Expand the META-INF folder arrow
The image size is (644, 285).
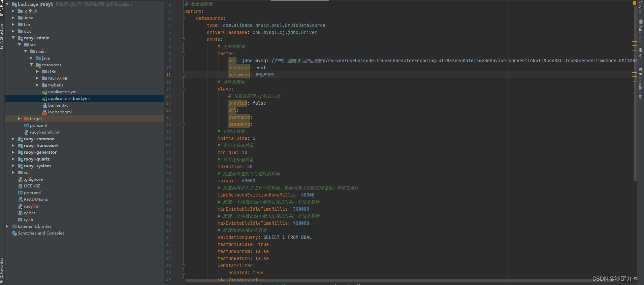(x=37, y=78)
